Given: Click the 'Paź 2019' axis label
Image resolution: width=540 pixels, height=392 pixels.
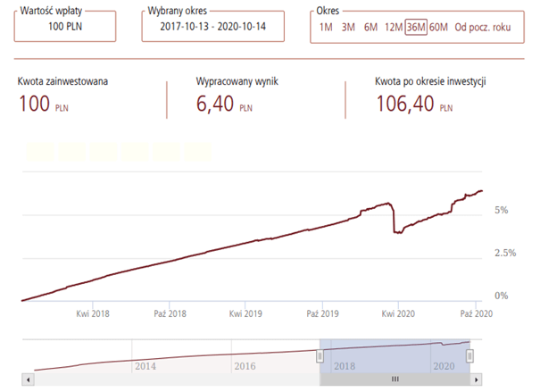Looking at the screenshot, I should [323, 313].
